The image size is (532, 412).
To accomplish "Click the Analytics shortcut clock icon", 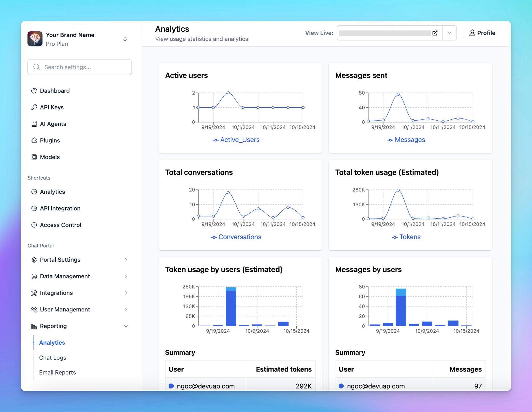I will [x=34, y=192].
